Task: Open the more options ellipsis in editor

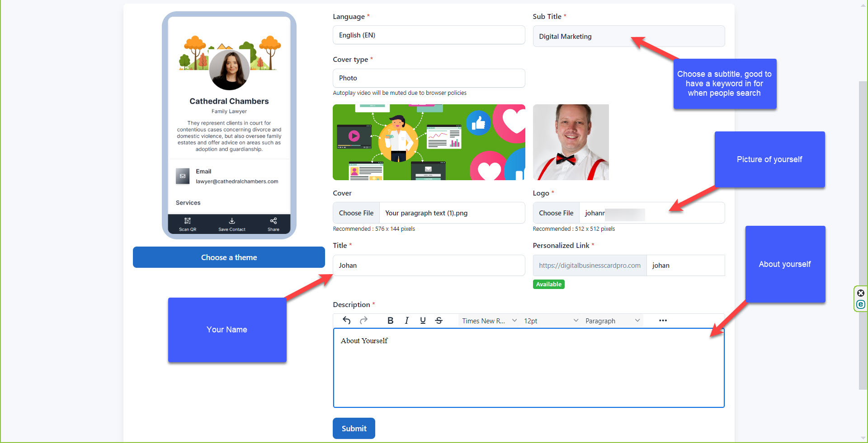Action: 663,321
